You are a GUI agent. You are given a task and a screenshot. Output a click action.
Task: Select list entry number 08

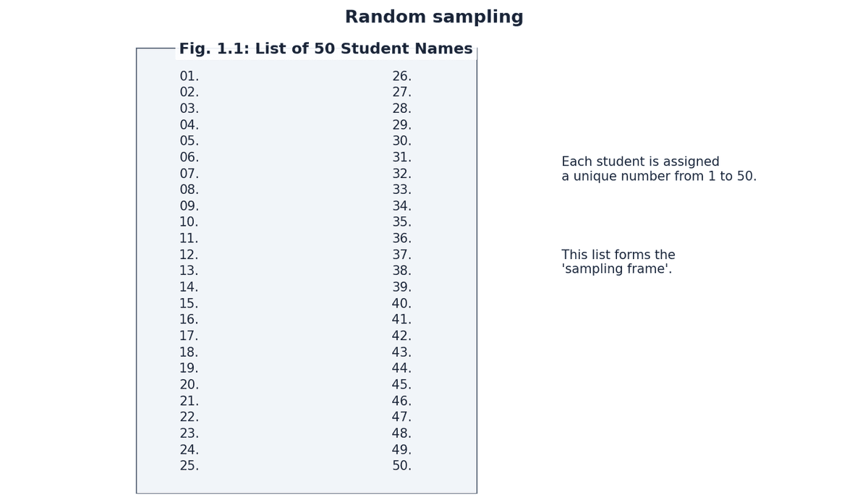click(x=189, y=190)
